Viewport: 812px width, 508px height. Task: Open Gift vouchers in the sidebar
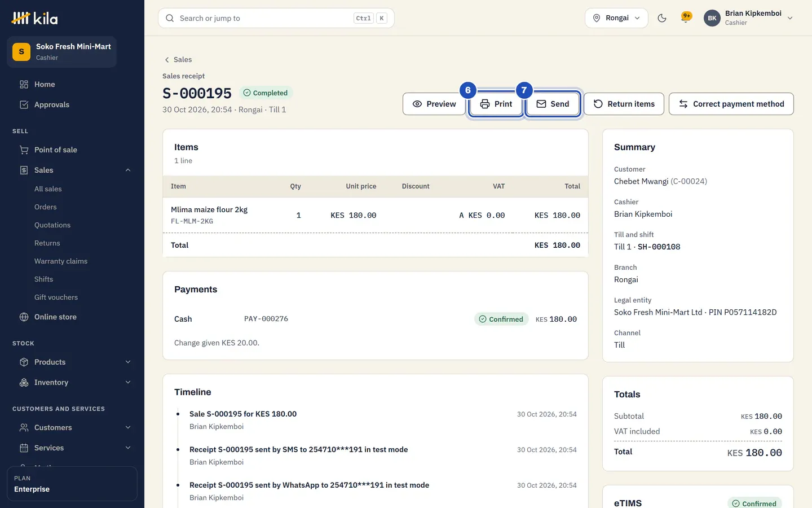coord(56,297)
